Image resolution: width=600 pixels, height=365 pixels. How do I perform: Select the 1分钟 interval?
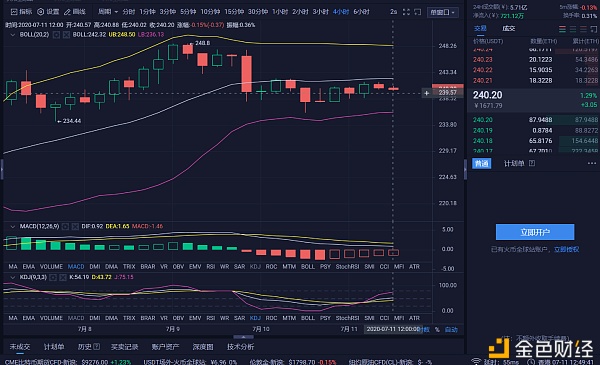(147, 12)
